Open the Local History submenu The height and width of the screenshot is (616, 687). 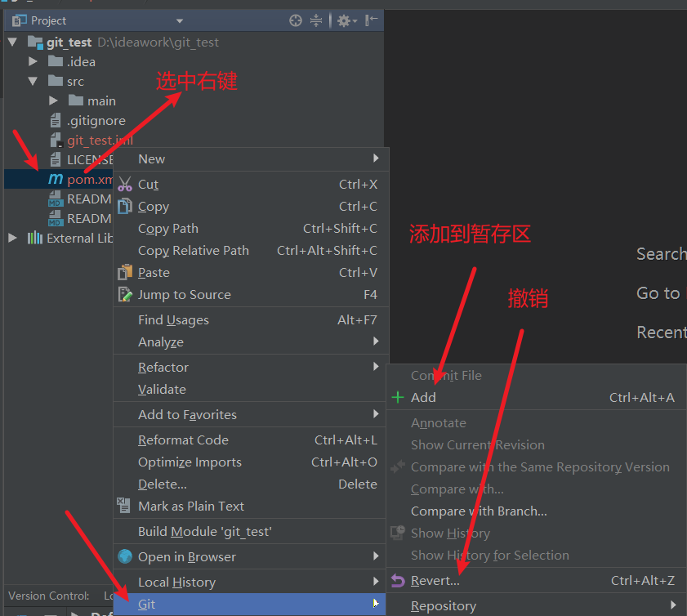click(x=251, y=583)
